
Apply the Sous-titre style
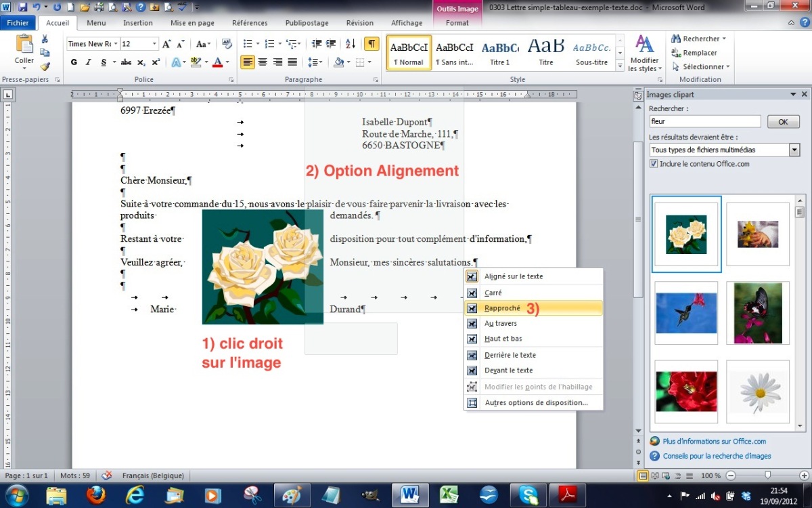coord(592,53)
